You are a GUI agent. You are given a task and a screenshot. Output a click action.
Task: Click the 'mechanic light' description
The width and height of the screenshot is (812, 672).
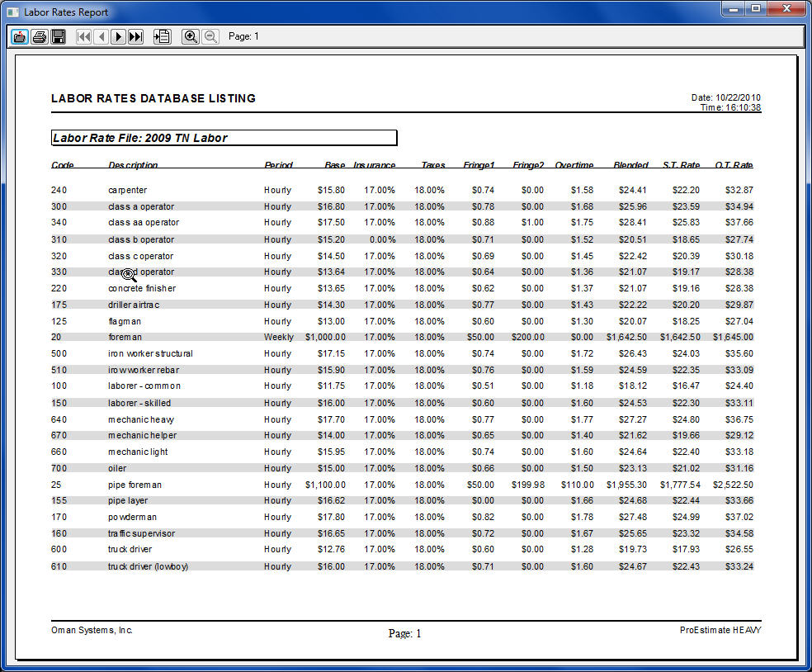pyautogui.click(x=138, y=452)
